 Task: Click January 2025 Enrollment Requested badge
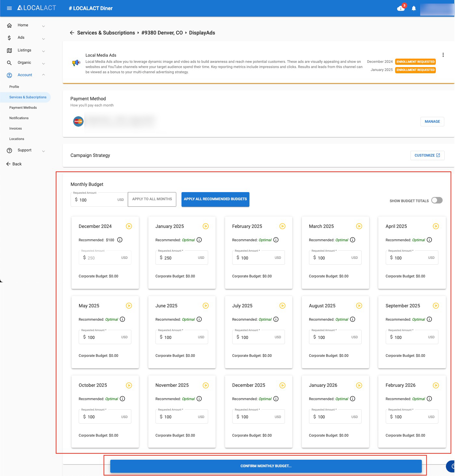[x=415, y=70]
